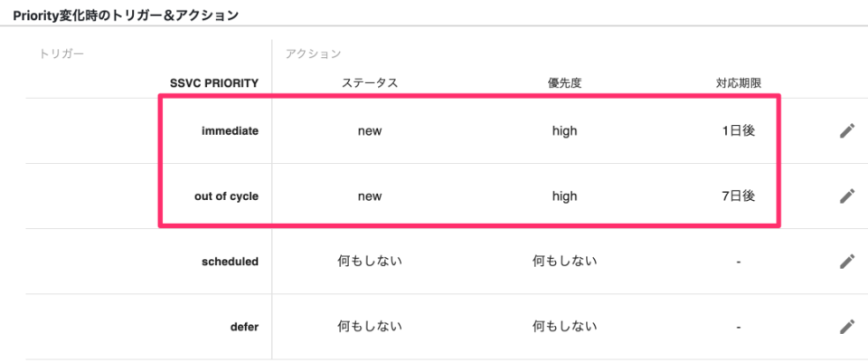Select the defer trigger label
The height and width of the screenshot is (363, 868).
(244, 327)
